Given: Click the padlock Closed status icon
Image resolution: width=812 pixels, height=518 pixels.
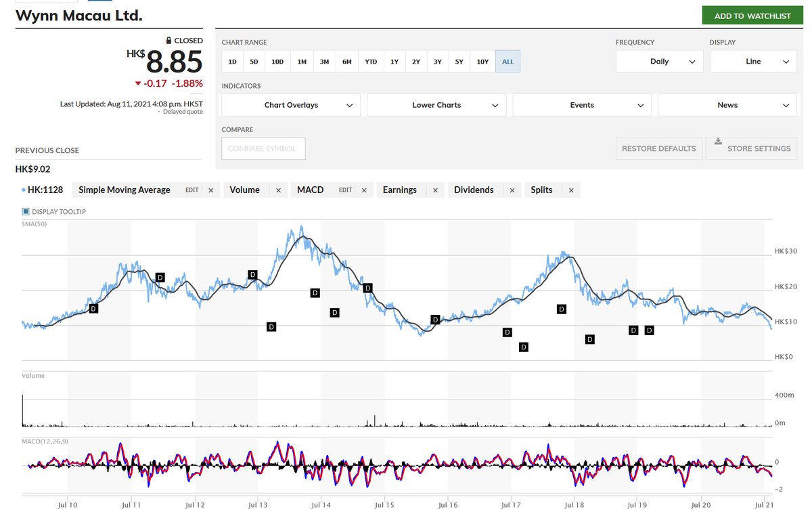Looking at the screenshot, I should pos(169,41).
